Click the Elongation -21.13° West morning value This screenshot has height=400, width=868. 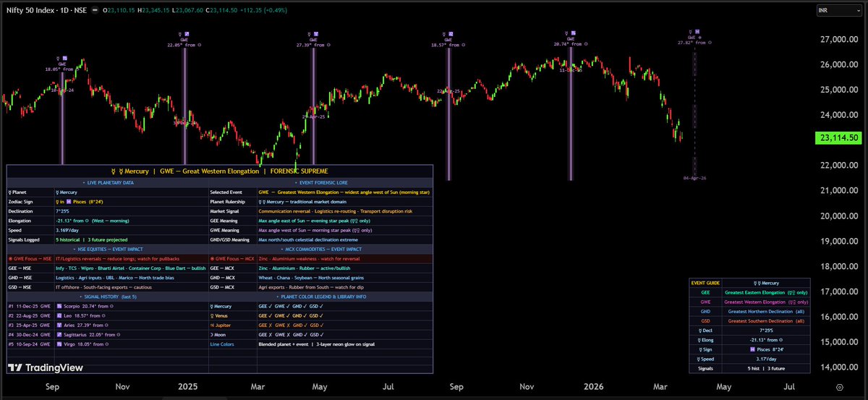pyautogui.click(x=93, y=221)
